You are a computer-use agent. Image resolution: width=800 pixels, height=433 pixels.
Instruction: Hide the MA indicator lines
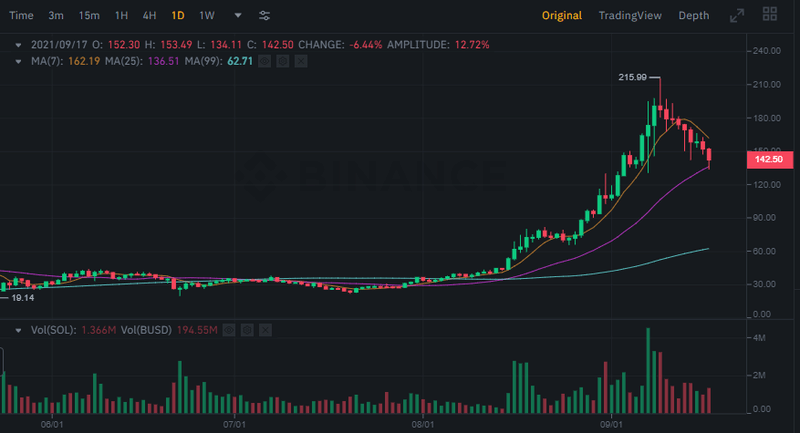265,62
